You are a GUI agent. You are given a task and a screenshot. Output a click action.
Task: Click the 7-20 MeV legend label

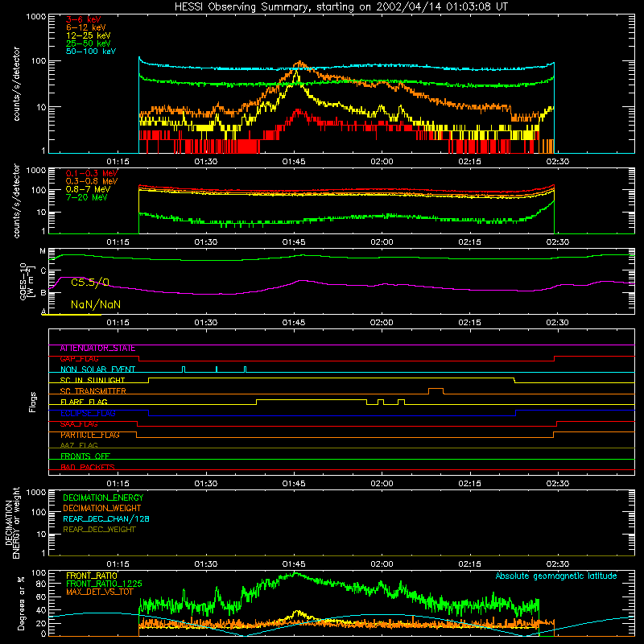pos(86,197)
